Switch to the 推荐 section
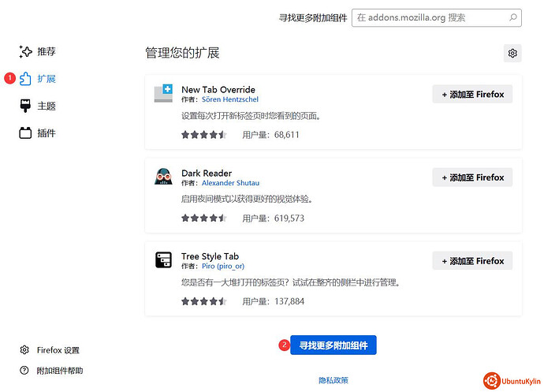This screenshot has width=544, height=392. (38, 51)
